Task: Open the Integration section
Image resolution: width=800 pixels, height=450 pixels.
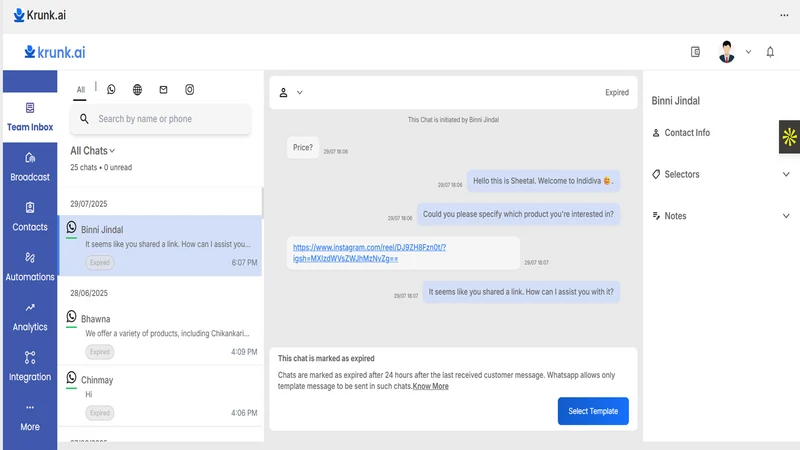Action: [x=30, y=367]
